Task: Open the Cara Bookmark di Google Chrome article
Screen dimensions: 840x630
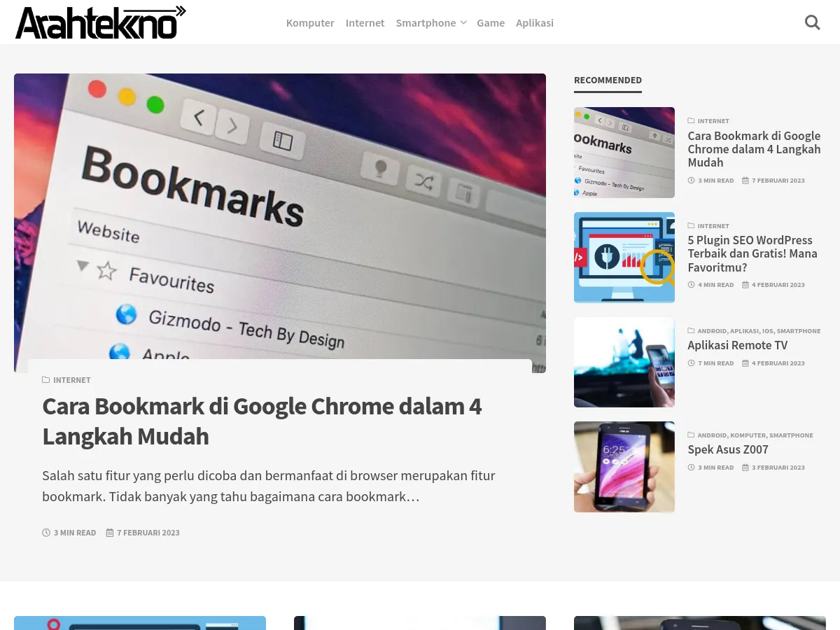Action: pyautogui.click(x=262, y=420)
